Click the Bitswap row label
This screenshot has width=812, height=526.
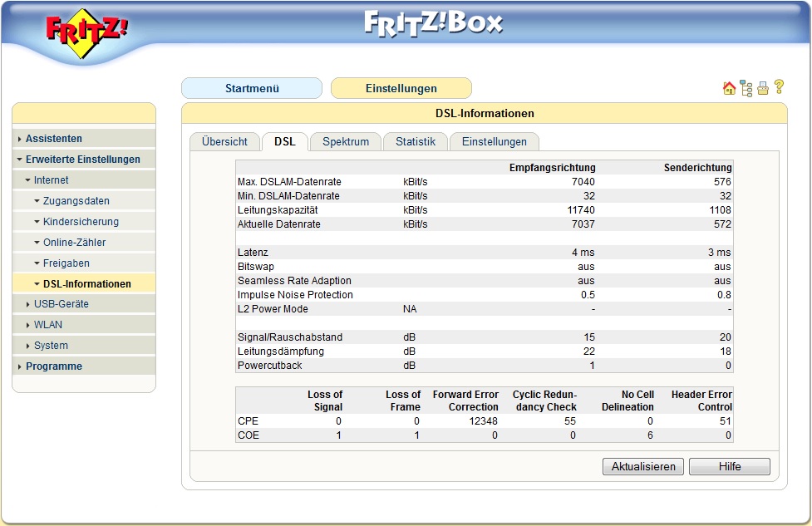click(x=256, y=267)
